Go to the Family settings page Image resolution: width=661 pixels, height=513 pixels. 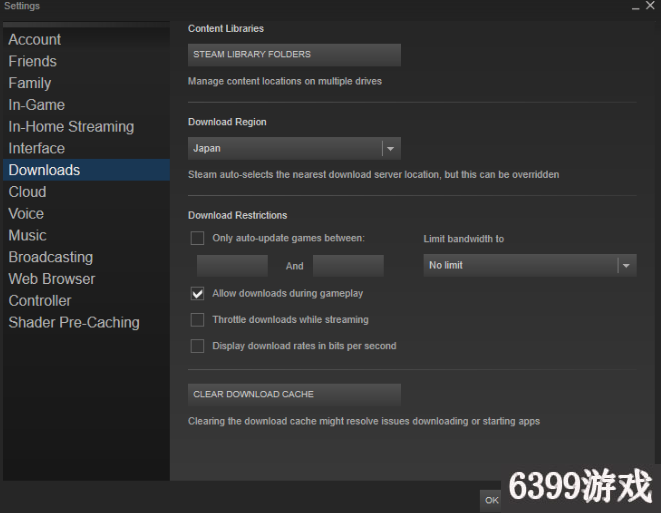click(86, 83)
